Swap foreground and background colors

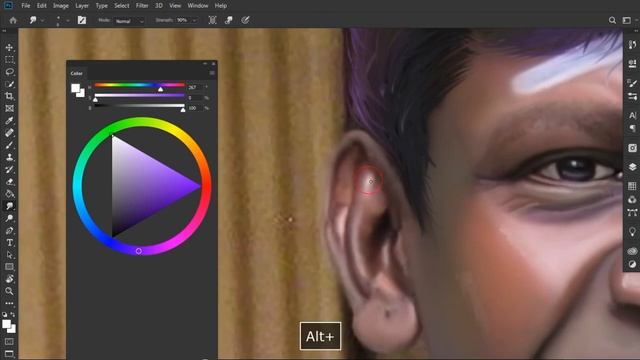[x=13, y=314]
